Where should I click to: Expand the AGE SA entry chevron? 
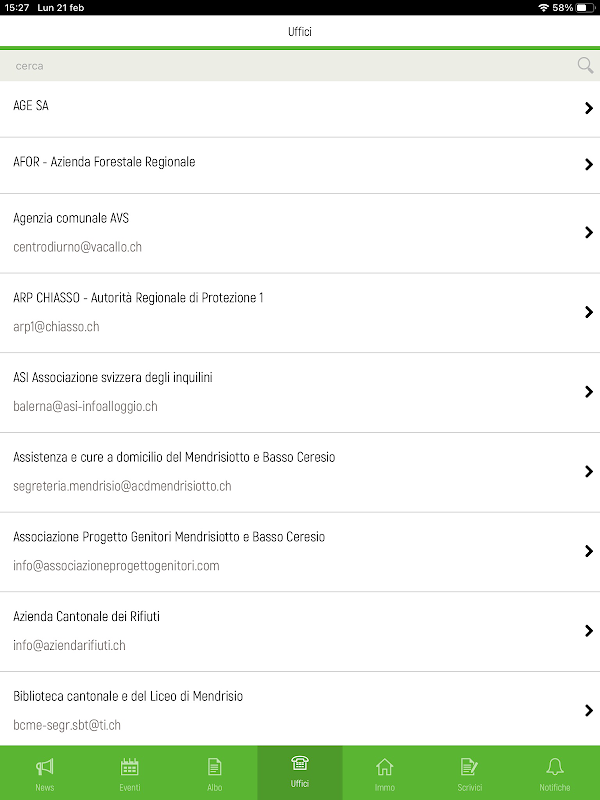coord(589,109)
